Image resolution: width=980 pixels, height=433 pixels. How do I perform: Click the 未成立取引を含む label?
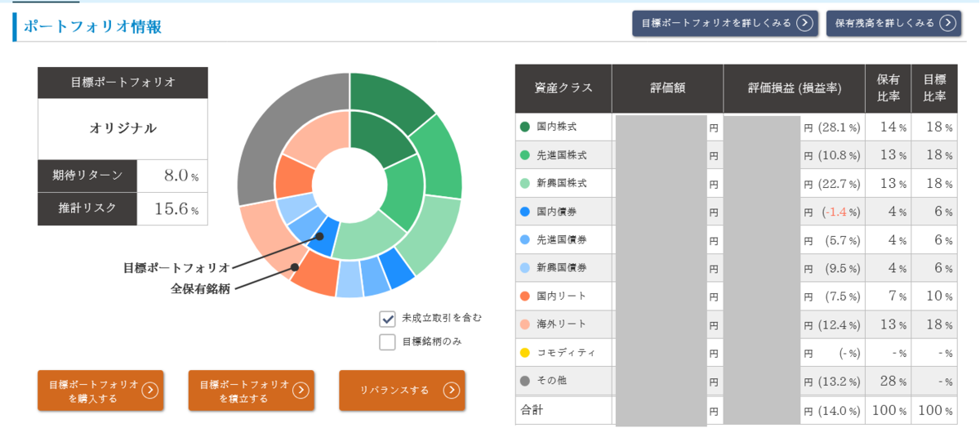(x=442, y=318)
